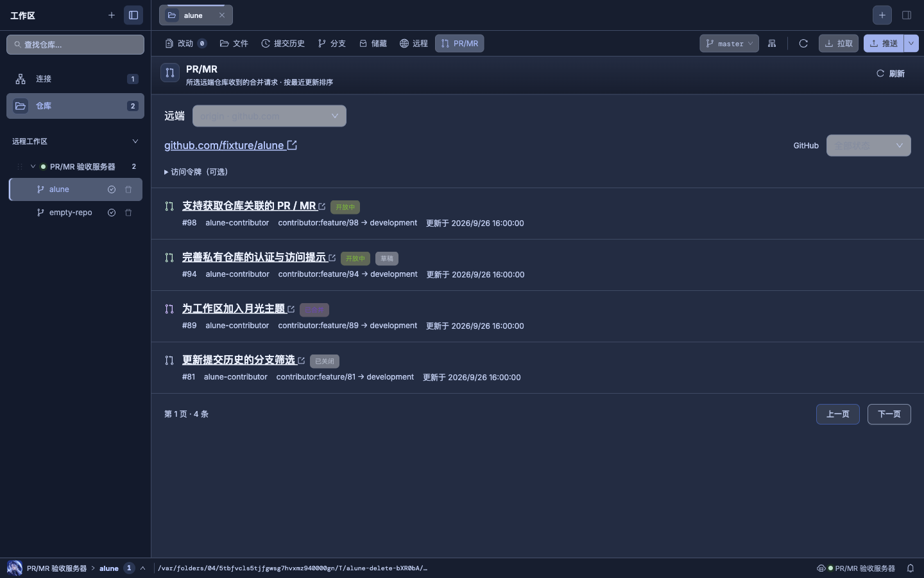Select the 仓库 section

click(75, 106)
